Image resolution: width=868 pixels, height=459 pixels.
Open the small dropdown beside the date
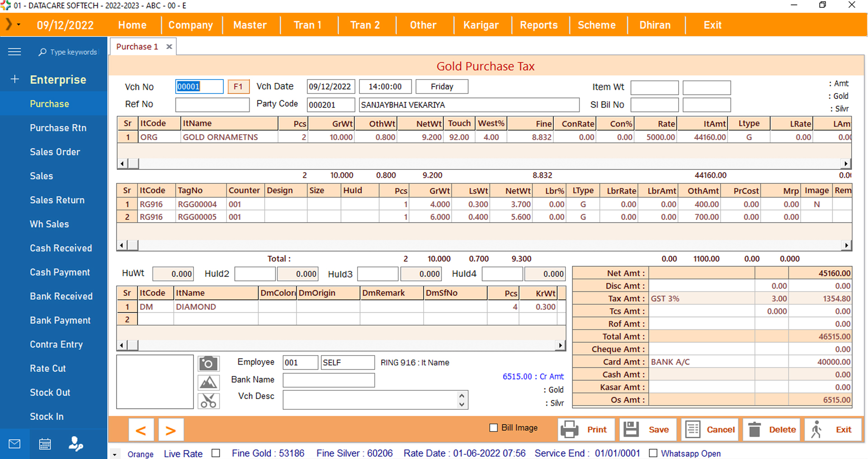click(19, 24)
